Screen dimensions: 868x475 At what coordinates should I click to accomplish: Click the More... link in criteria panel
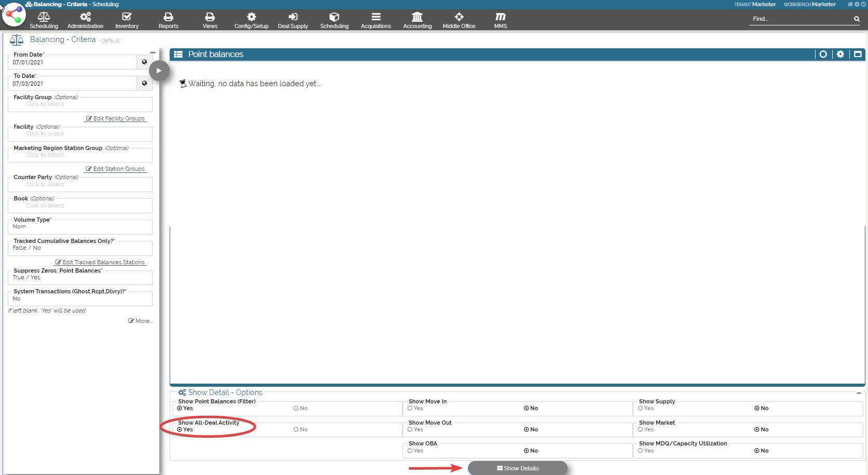pyautogui.click(x=141, y=321)
